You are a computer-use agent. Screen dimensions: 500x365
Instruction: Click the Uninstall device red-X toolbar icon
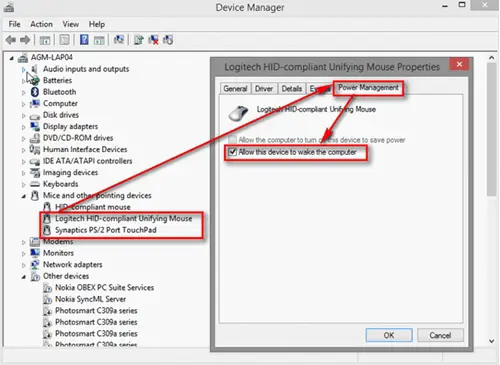click(154, 40)
